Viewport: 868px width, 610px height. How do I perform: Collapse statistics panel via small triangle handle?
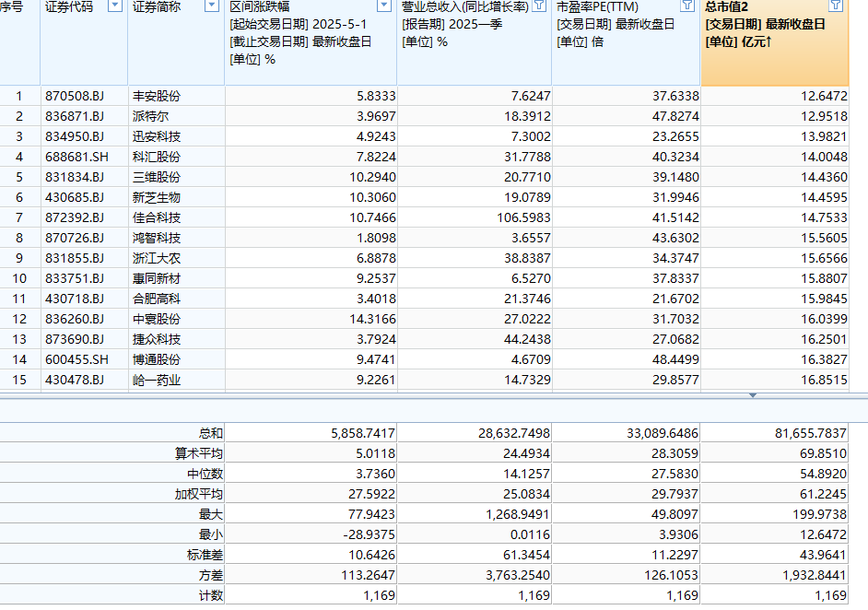pyautogui.click(x=752, y=395)
